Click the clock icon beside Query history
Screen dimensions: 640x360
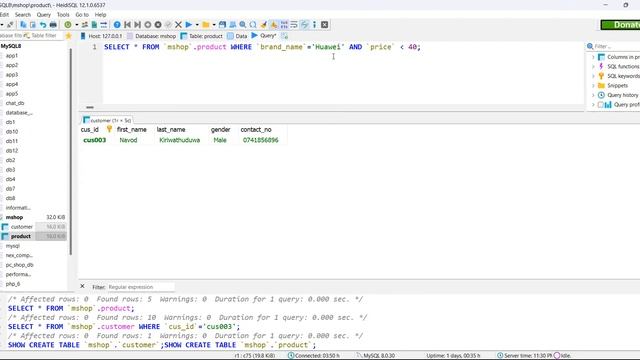pos(601,95)
